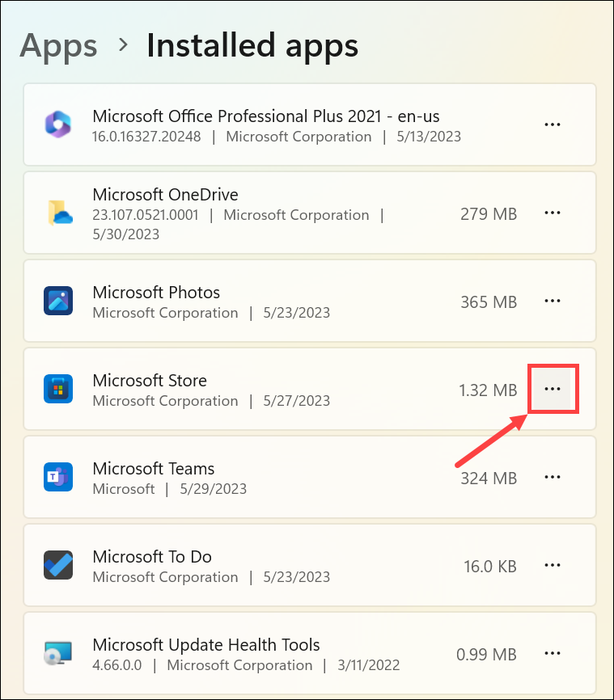Click the Microsoft Photos app title
The height and width of the screenshot is (700, 614).
(x=156, y=292)
